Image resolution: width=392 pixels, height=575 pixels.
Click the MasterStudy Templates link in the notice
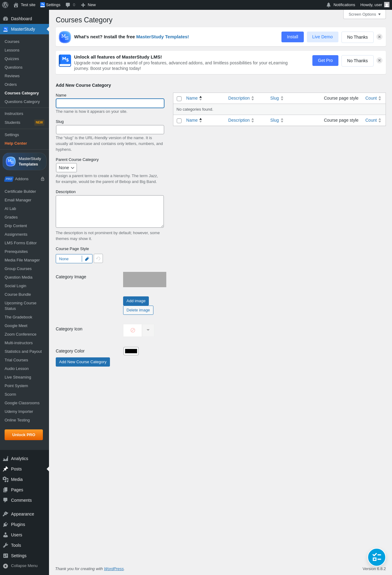tap(162, 37)
